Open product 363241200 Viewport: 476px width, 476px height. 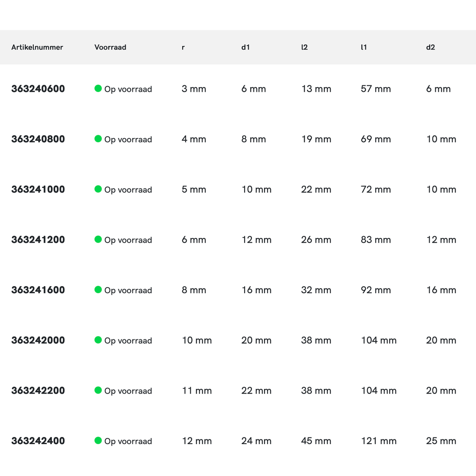(38, 240)
